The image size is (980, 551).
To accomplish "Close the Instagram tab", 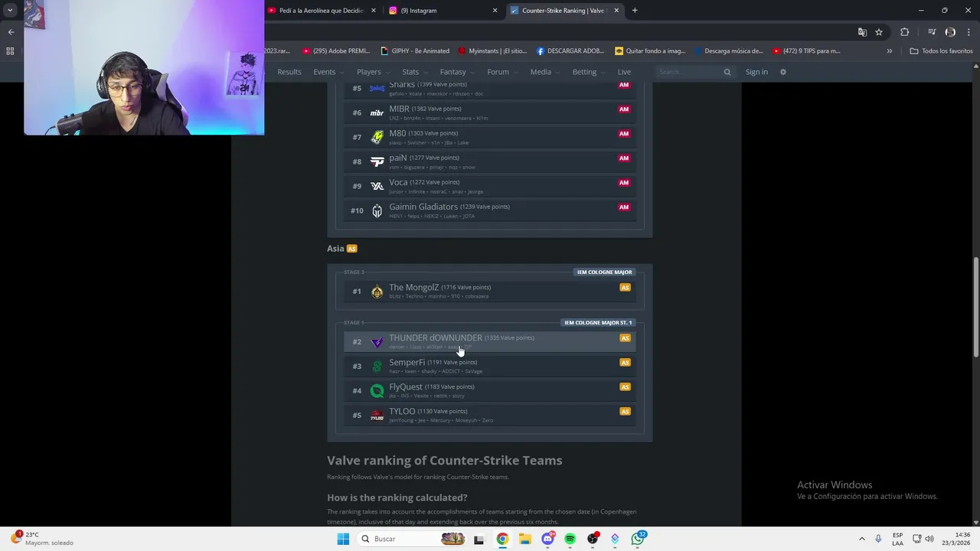I will pos(495,11).
